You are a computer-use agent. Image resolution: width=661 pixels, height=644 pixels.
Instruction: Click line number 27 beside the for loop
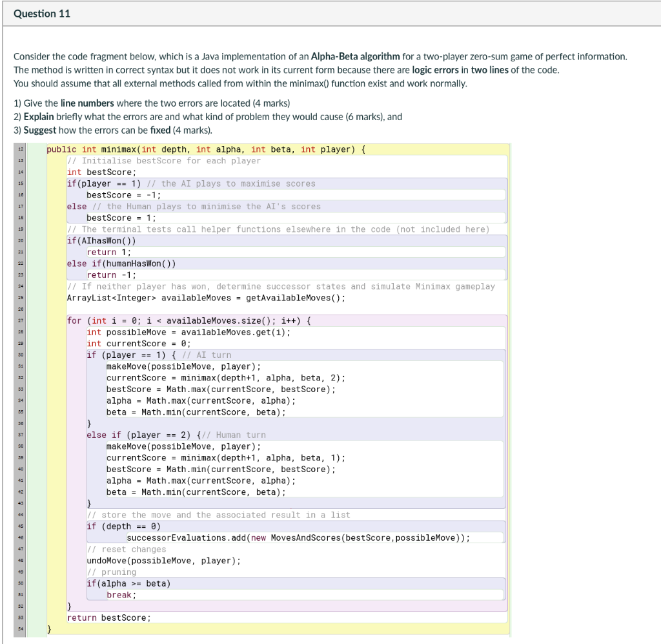[20, 320]
